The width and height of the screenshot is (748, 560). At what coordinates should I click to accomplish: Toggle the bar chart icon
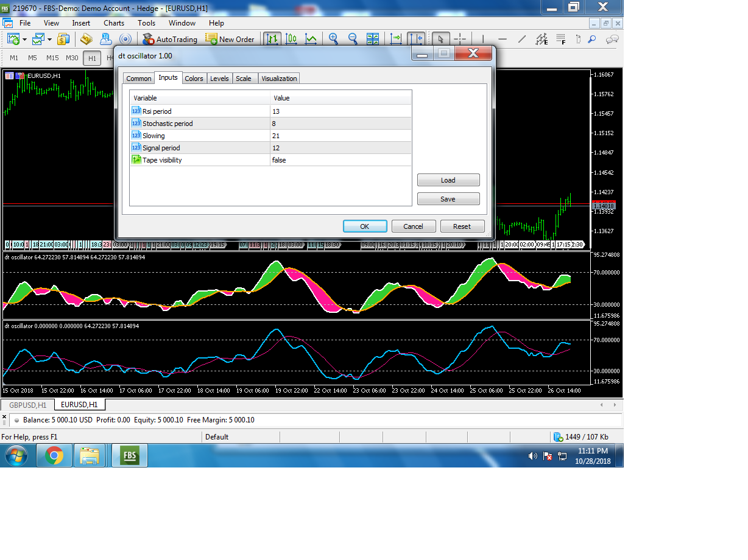pyautogui.click(x=272, y=39)
